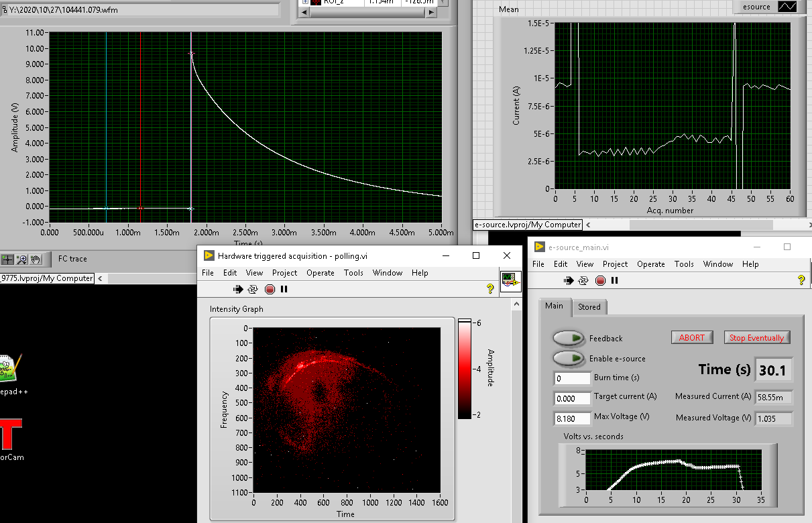Expand the ROI_2 tree row

tap(306, 2)
